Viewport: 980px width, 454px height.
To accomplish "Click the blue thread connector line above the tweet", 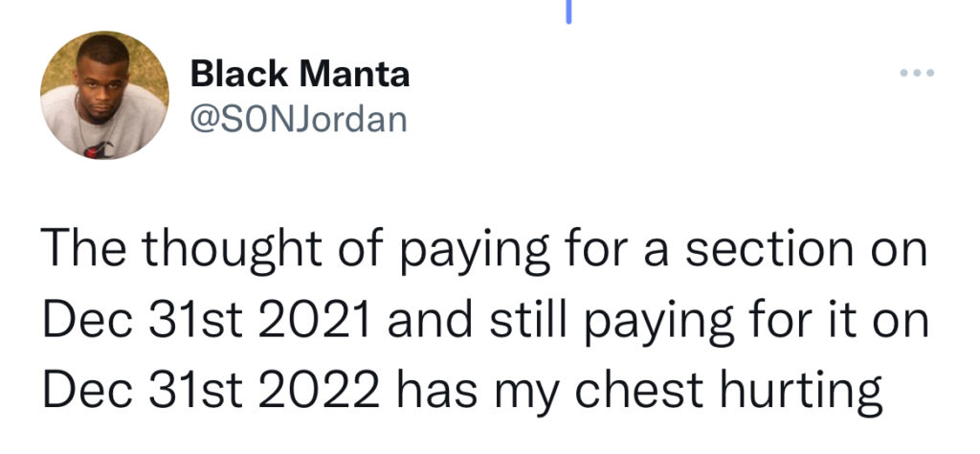I will click(568, 10).
